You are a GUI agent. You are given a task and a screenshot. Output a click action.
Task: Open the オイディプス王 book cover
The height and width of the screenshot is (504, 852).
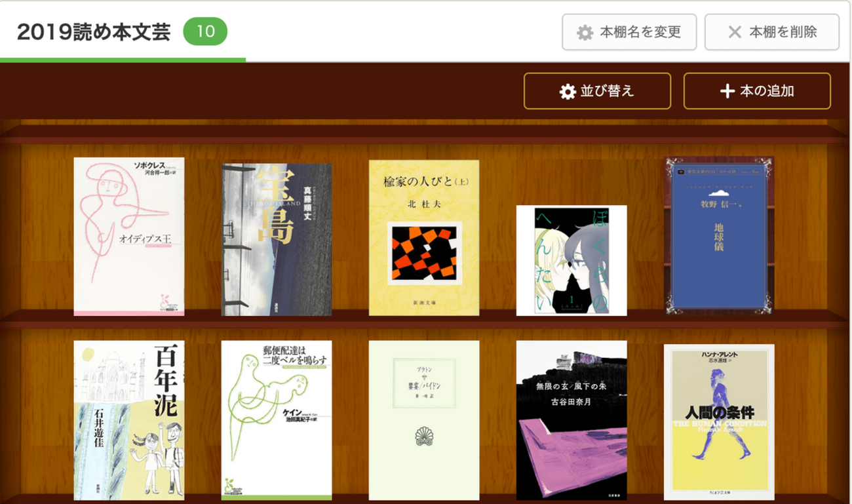(x=129, y=237)
